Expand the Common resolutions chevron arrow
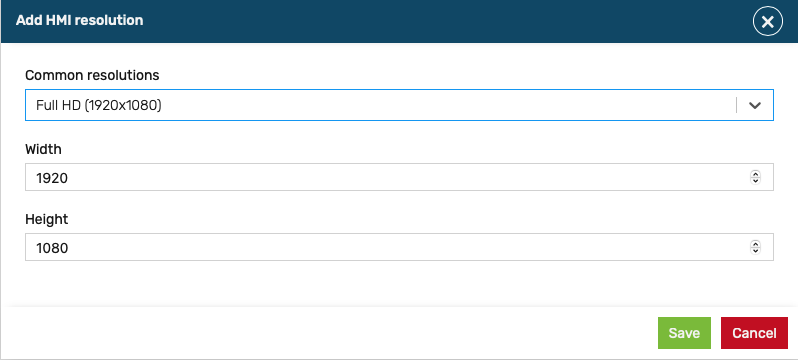 pyautogui.click(x=755, y=105)
